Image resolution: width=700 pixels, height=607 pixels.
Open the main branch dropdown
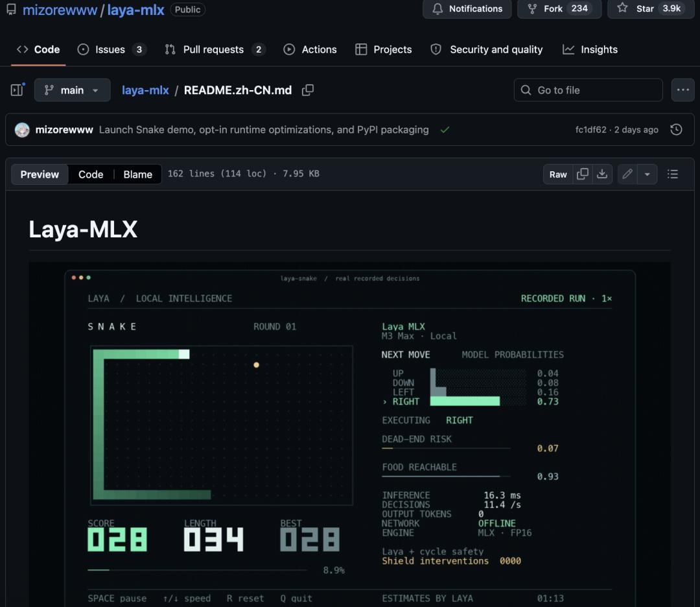(73, 90)
